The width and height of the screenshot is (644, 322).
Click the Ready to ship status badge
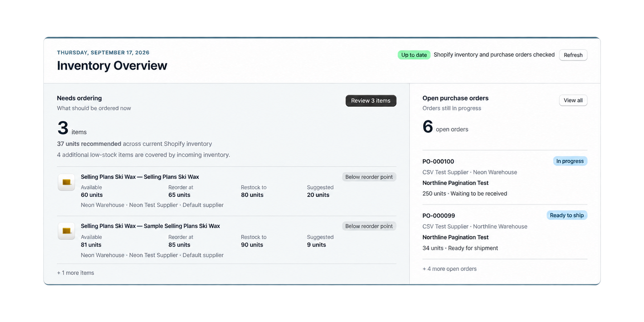(567, 215)
